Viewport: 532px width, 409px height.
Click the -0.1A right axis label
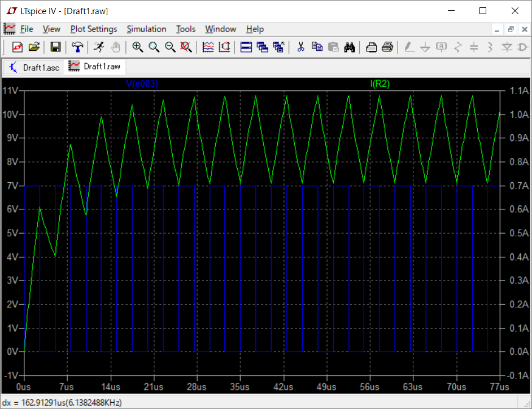pyautogui.click(x=518, y=376)
